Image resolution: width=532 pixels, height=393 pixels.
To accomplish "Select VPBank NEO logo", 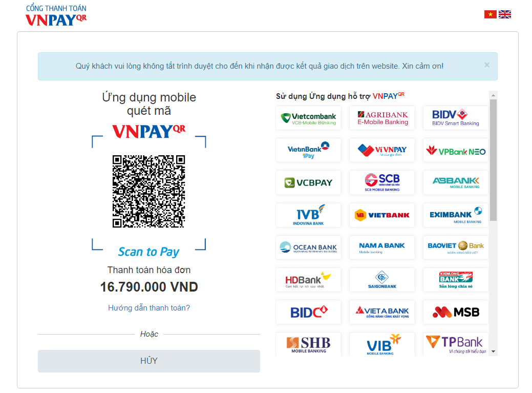I will click(x=456, y=150).
